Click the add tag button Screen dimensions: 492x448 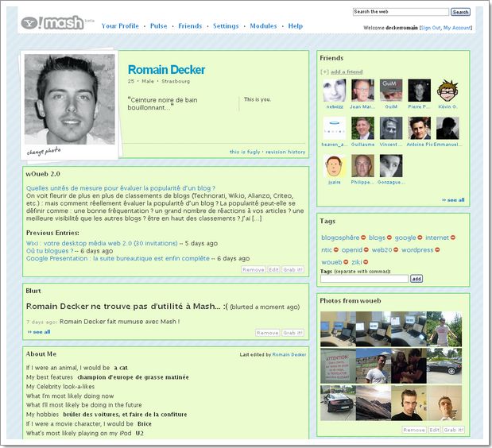tap(416, 278)
